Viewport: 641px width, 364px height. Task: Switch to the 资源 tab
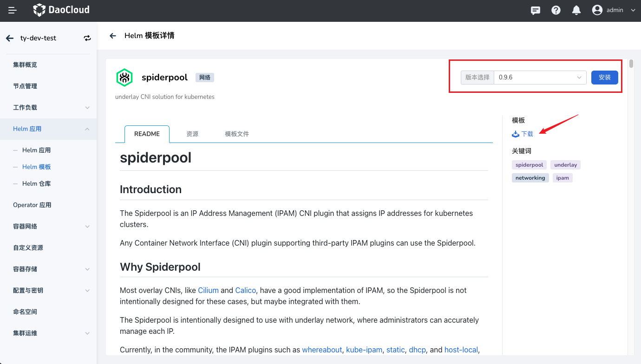pyautogui.click(x=192, y=134)
